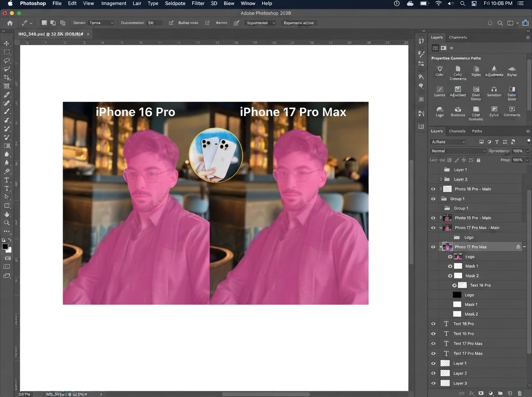Open the Styles icon in Properties panel

[476, 69]
